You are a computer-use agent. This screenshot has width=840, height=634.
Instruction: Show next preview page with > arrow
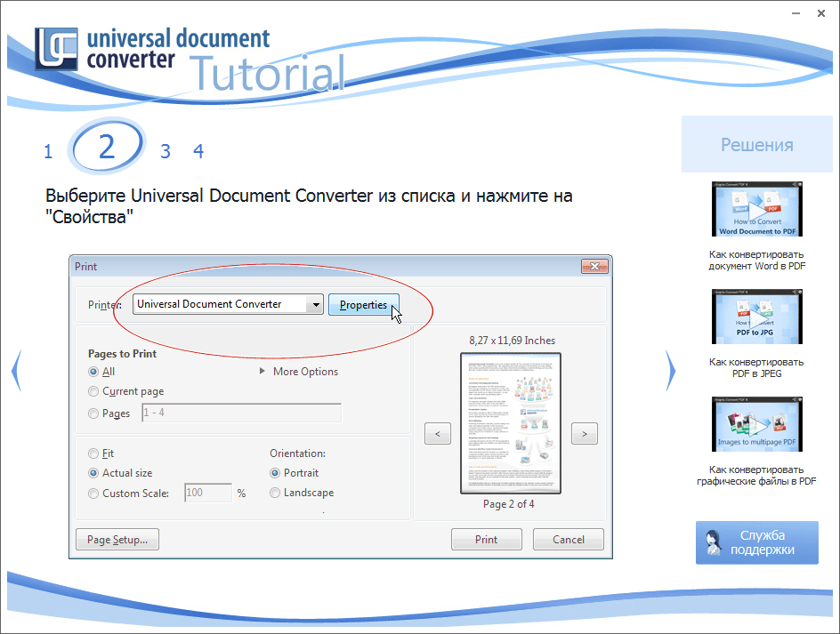pyautogui.click(x=585, y=433)
